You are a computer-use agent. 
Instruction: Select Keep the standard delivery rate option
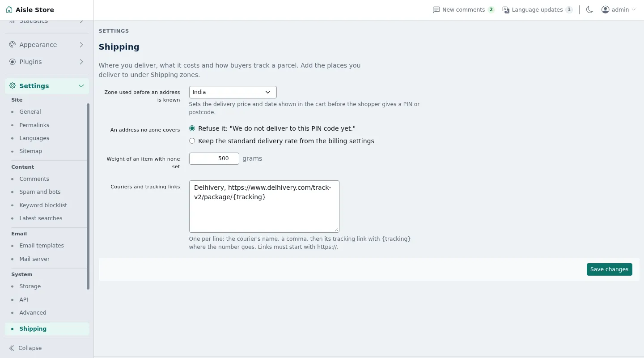point(192,141)
